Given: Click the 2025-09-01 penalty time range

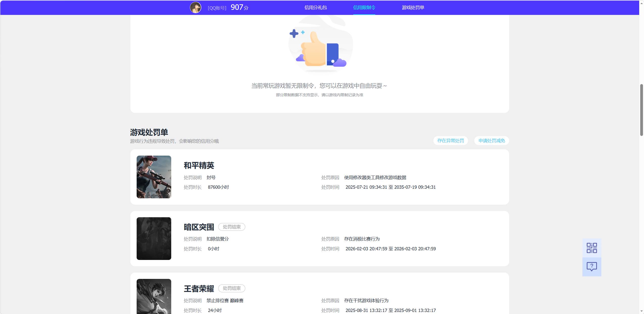Looking at the screenshot, I should pyautogui.click(x=390, y=310).
